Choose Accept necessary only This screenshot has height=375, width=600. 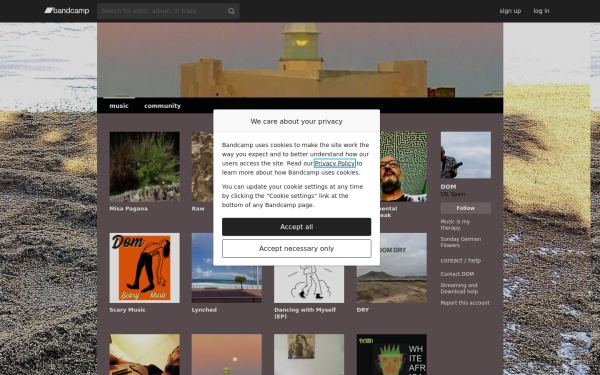click(x=297, y=249)
